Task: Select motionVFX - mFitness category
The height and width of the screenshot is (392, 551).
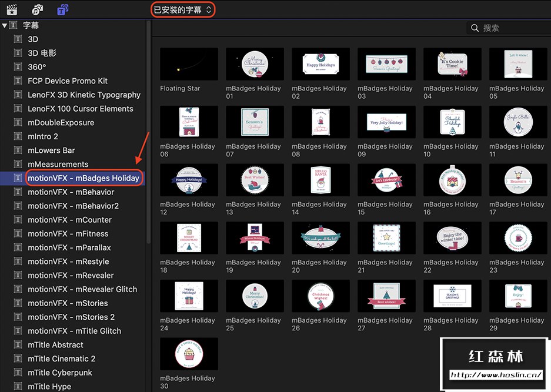Action: [x=68, y=233]
